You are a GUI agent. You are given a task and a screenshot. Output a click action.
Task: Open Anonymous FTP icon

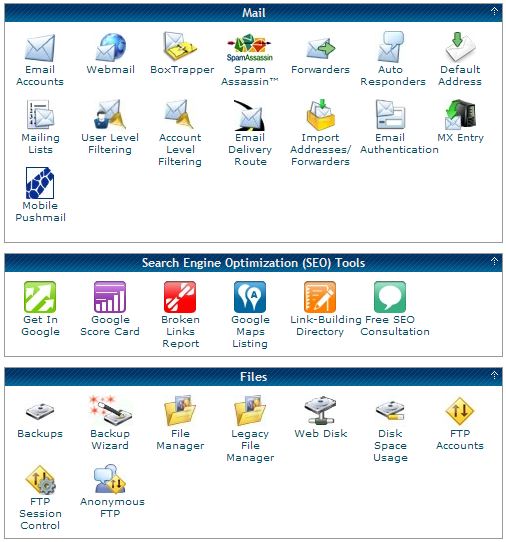(x=110, y=479)
